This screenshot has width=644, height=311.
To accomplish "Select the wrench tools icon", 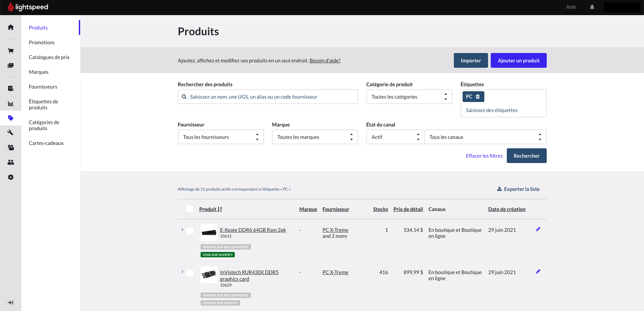I will 10,132.
